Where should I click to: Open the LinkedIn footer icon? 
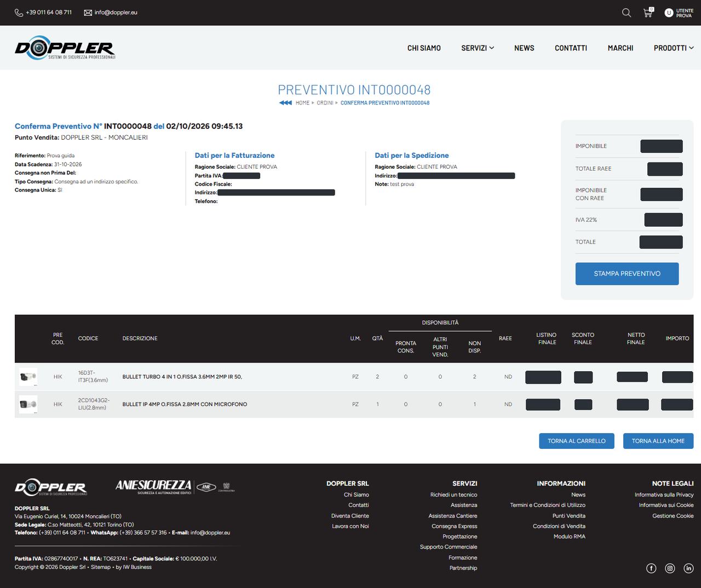pyautogui.click(x=688, y=568)
